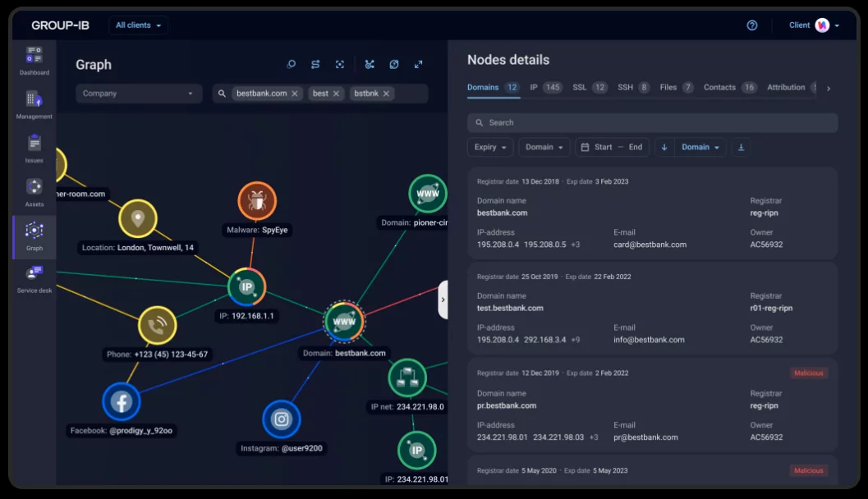Viewport: 868px width, 499px height.
Task: Click the download export icon
Action: pyautogui.click(x=741, y=147)
